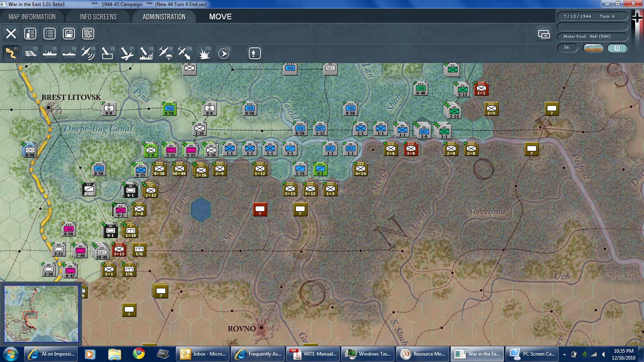Select the black 6-1 armored unit
Viewport: 644px width, 362px height.
click(x=130, y=190)
